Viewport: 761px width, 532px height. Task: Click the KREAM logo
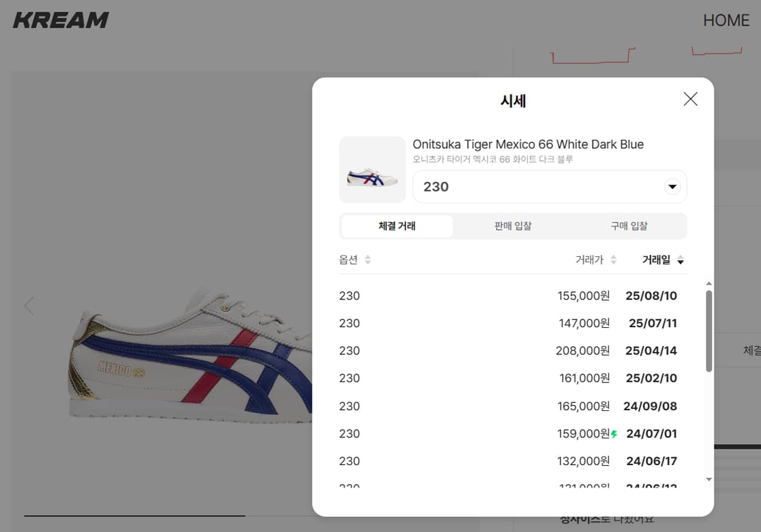click(61, 20)
